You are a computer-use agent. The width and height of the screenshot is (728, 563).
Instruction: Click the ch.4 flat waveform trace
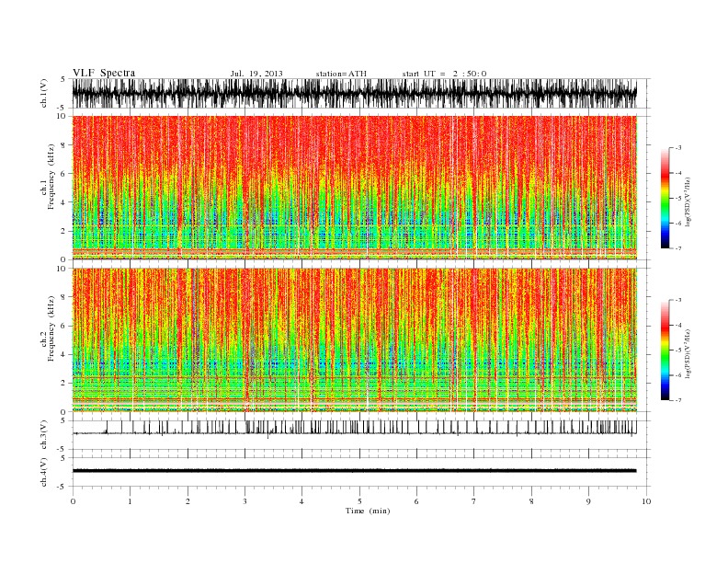point(355,471)
